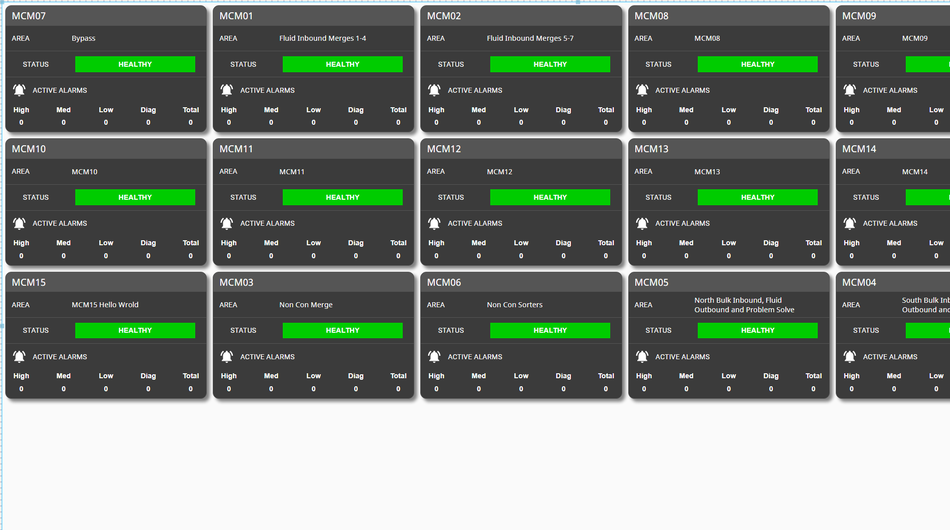Select the alarm bell in MCM12 card
Image resolution: width=950 pixels, height=530 pixels.
(434, 223)
